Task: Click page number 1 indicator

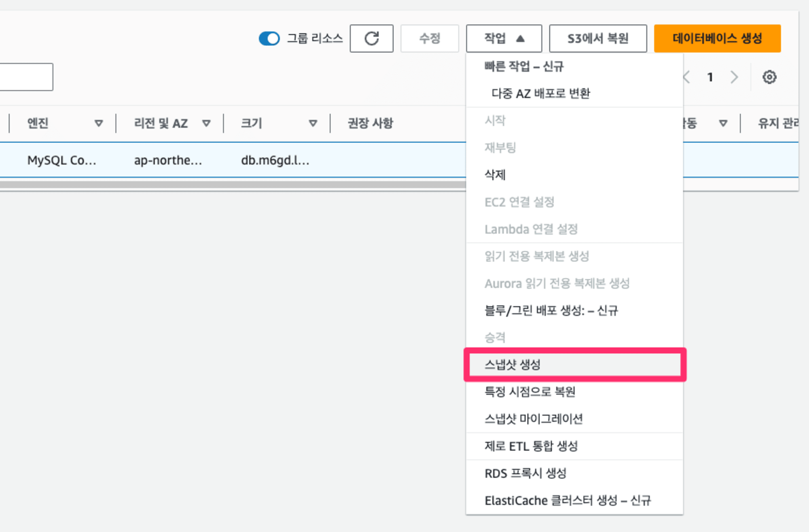Action: (x=710, y=77)
